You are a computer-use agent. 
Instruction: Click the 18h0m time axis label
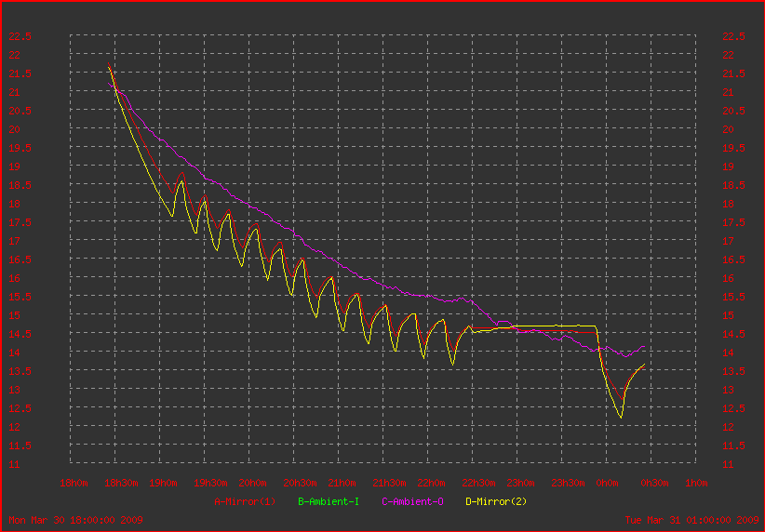pyautogui.click(x=74, y=483)
